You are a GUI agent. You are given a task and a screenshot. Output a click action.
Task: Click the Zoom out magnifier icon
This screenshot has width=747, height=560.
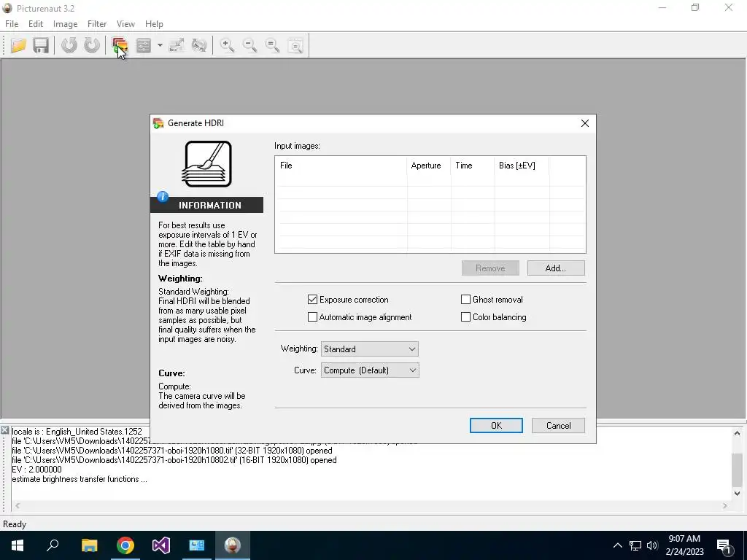pyautogui.click(x=249, y=45)
